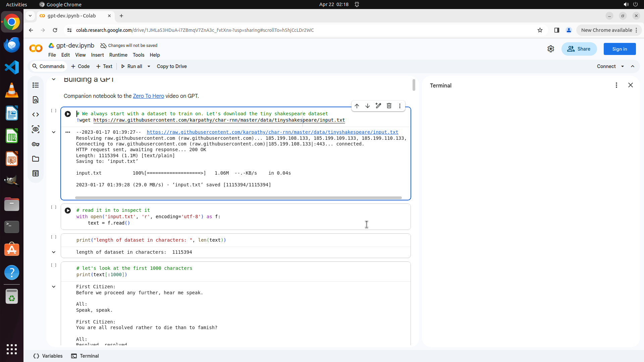Close the Terminal panel
Image resolution: width=644 pixels, height=362 pixels.
coord(631,85)
